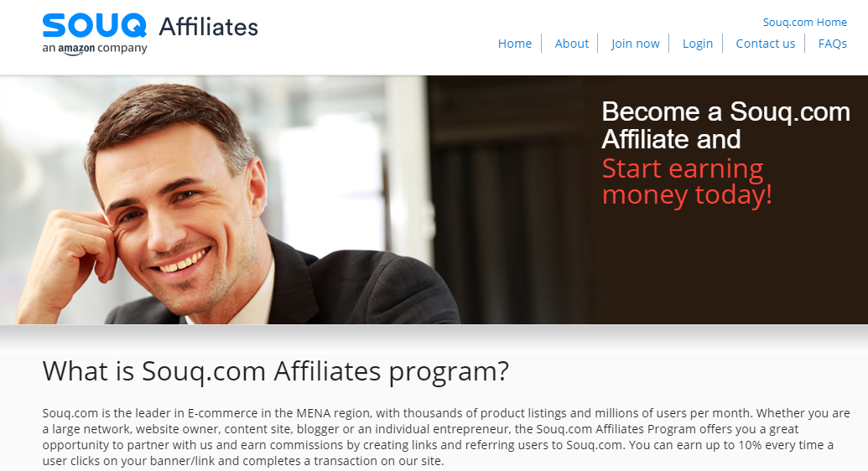Image resolution: width=868 pixels, height=471 pixels.
Task: Select Contact us in navigation
Action: (x=766, y=44)
